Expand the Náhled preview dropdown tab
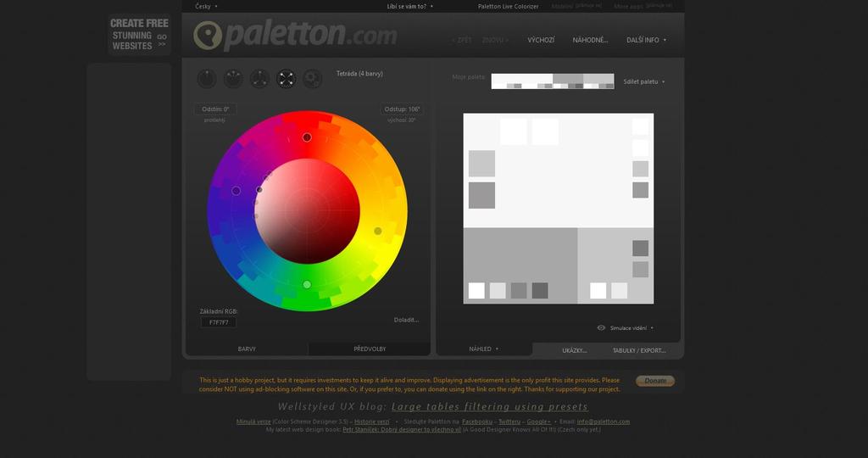Viewport: 868px width, 458px height. tap(484, 349)
